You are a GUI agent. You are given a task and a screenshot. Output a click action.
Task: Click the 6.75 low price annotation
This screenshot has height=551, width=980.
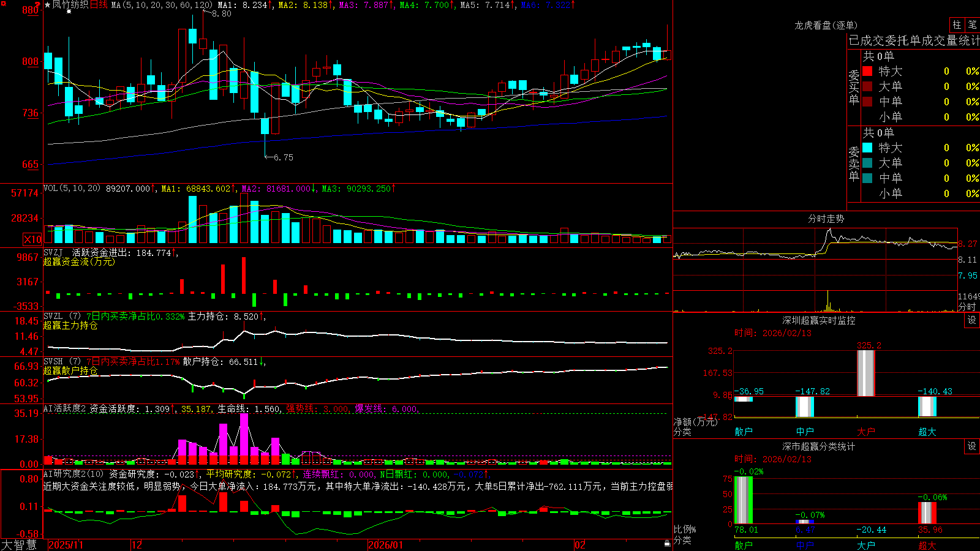(x=283, y=157)
